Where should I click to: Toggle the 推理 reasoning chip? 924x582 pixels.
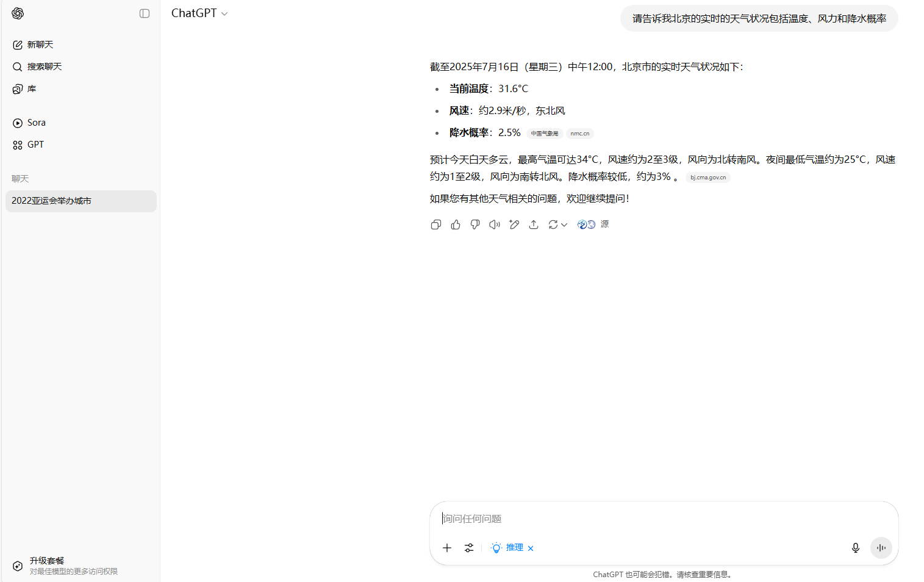pyautogui.click(x=507, y=548)
